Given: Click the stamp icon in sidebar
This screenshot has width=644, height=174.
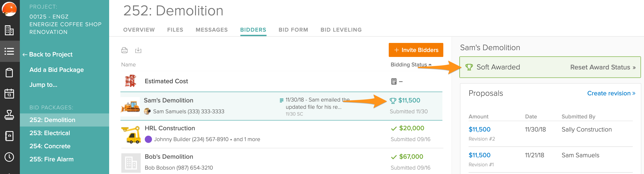Looking at the screenshot, I should pyautogui.click(x=9, y=115).
